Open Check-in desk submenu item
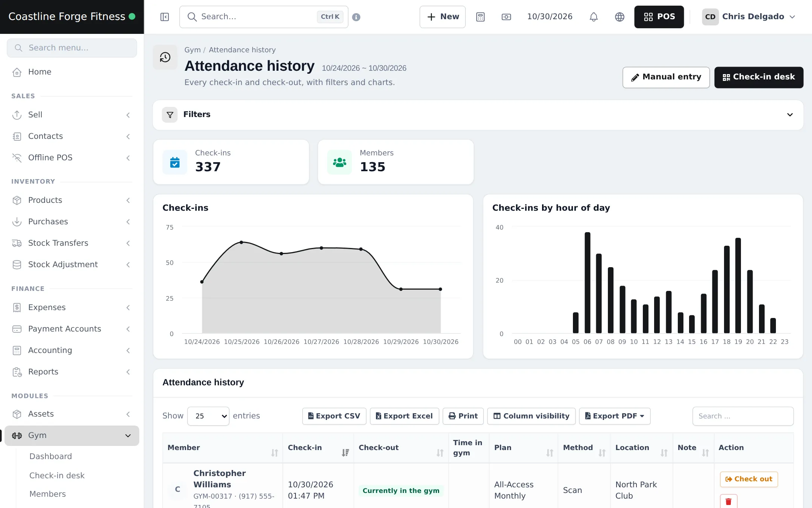The width and height of the screenshot is (812, 508). [57, 476]
